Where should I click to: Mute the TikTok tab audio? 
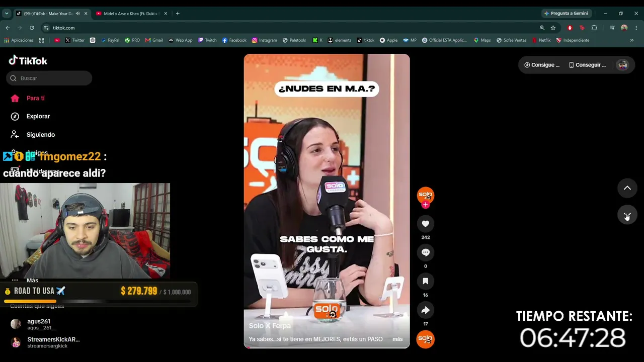pos(77,14)
